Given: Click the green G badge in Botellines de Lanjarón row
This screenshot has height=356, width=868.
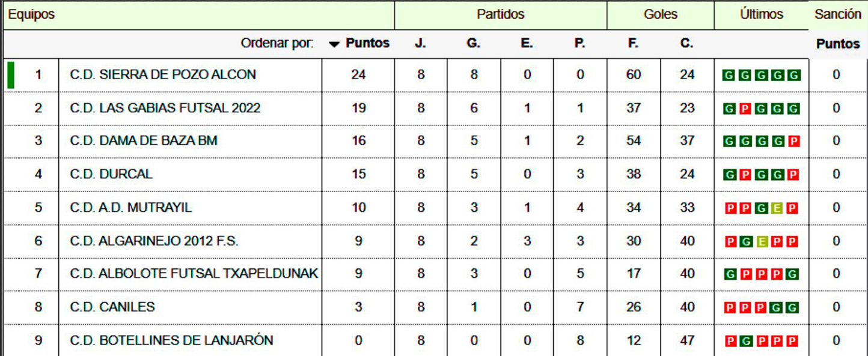Looking at the screenshot, I should pyautogui.click(x=745, y=342).
